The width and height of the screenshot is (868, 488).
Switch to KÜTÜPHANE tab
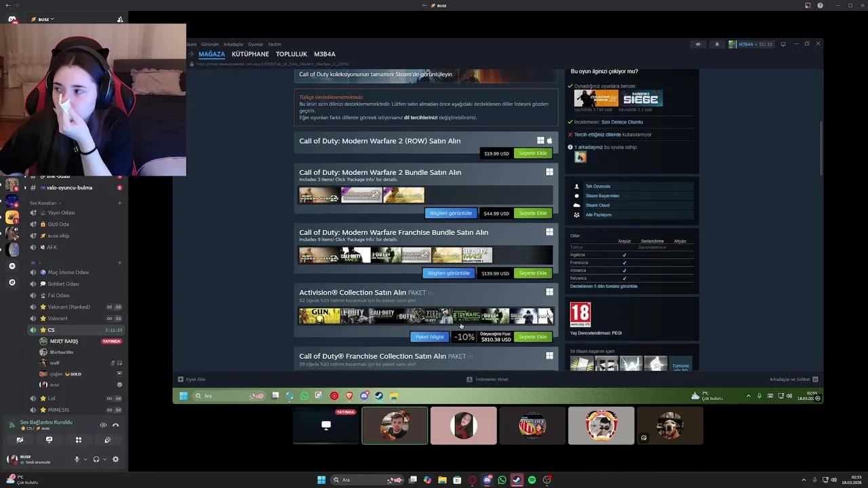(250, 54)
